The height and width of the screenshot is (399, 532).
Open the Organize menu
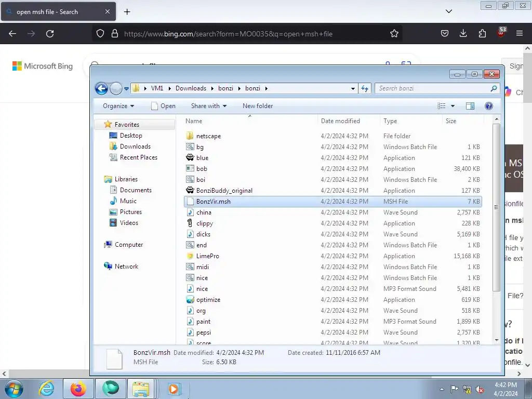pos(118,106)
